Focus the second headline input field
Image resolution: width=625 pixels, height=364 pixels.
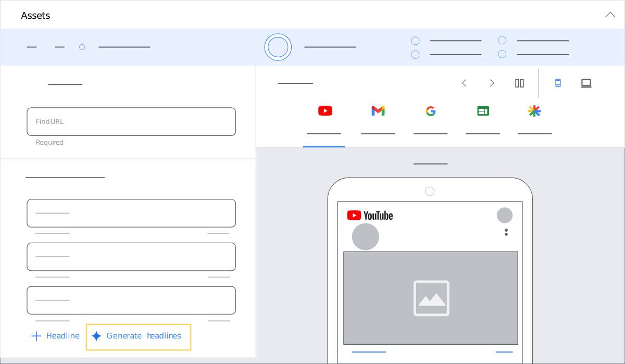[131, 257]
